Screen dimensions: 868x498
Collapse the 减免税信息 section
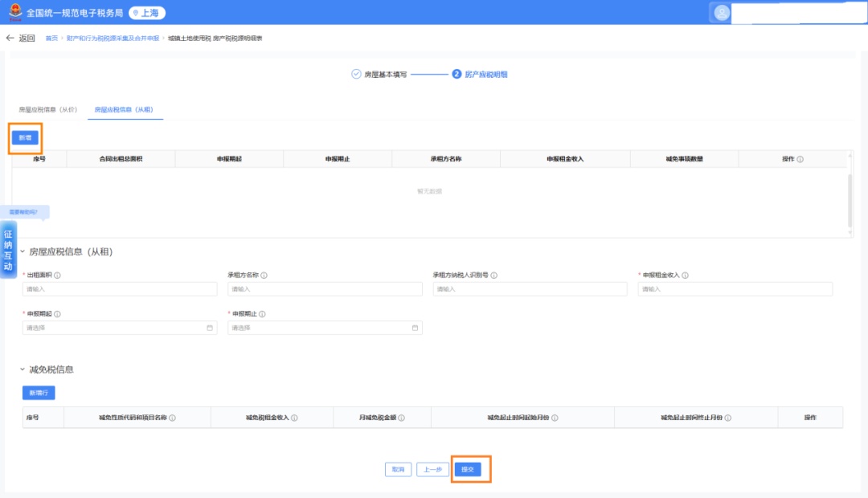[23, 369]
